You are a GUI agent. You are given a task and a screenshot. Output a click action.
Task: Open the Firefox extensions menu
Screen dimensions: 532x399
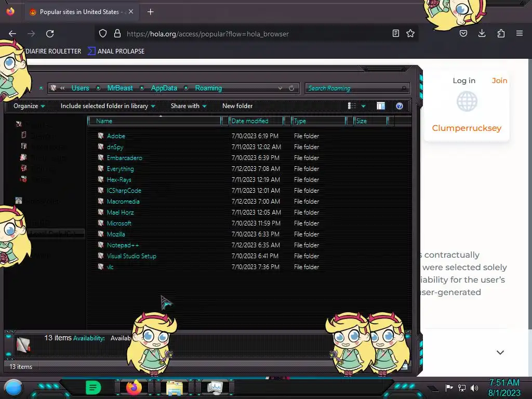(x=501, y=33)
